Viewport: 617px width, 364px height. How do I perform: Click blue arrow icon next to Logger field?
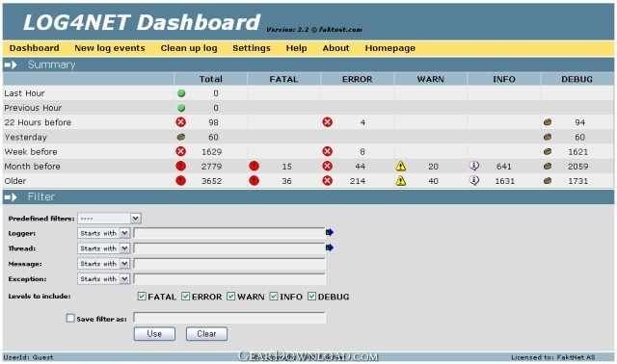[x=330, y=232]
